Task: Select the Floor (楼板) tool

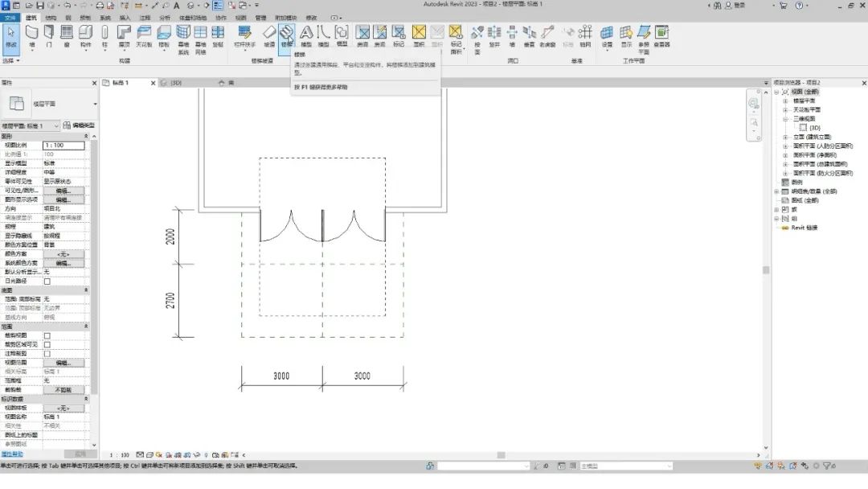Action: [x=164, y=36]
